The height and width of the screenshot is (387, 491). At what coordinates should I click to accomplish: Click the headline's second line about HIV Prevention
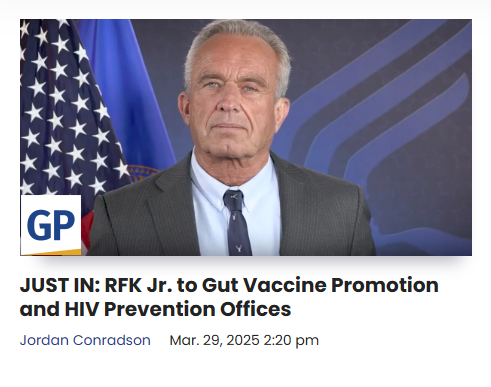[155, 309]
